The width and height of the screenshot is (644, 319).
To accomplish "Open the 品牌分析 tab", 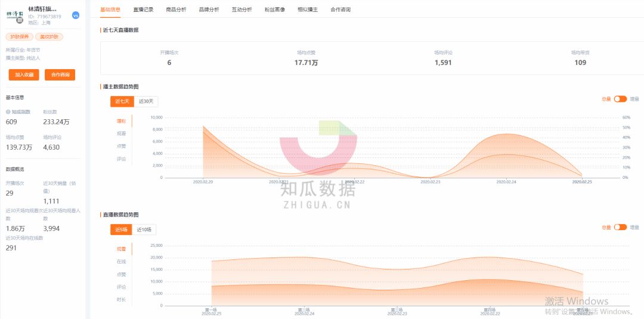I will tap(209, 10).
